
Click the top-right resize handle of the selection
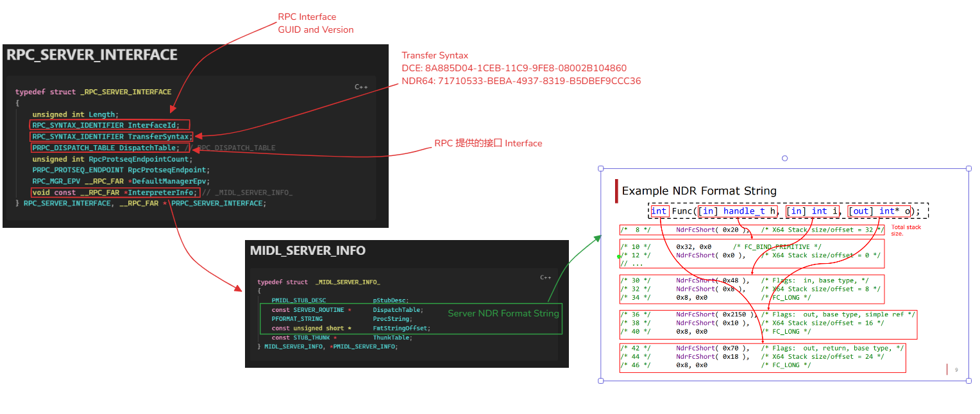click(968, 169)
